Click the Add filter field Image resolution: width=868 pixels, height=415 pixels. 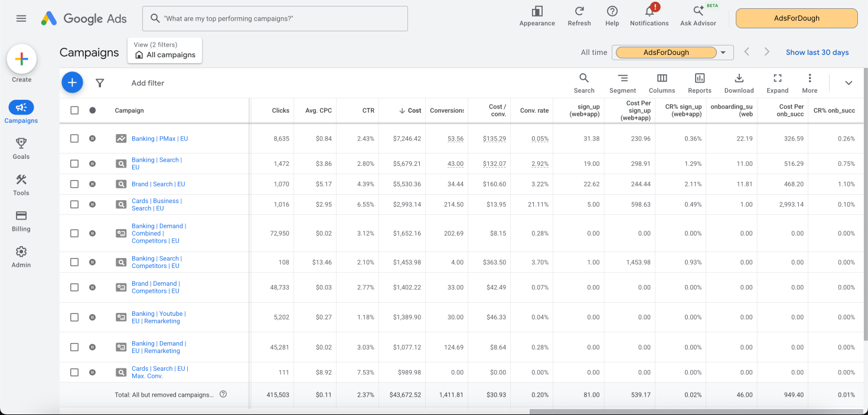(148, 83)
